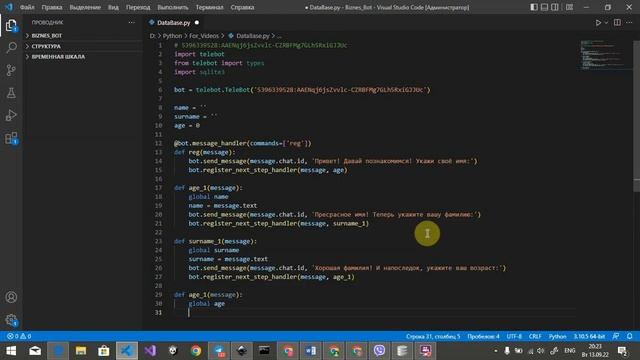
Task: Change the CRLF line ending setting
Action: pyautogui.click(x=535, y=336)
